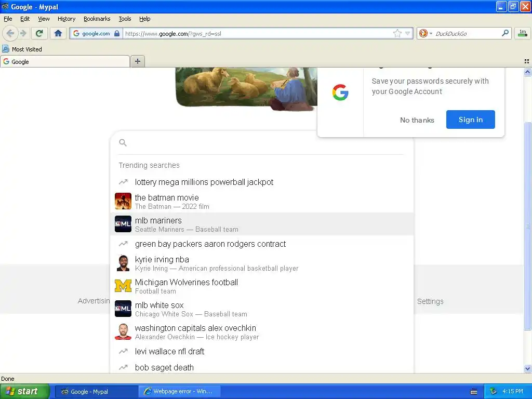Viewport: 532px width, 399px height.
Task: Click the search bar magnifier icon
Action: click(x=505, y=33)
